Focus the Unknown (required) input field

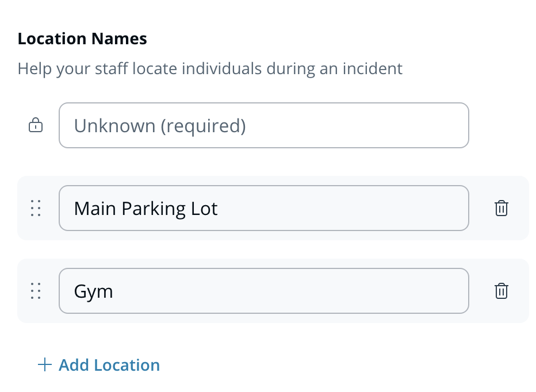263,125
